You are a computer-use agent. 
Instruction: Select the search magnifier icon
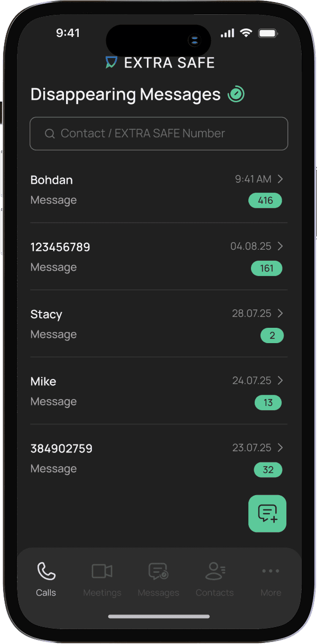50,134
